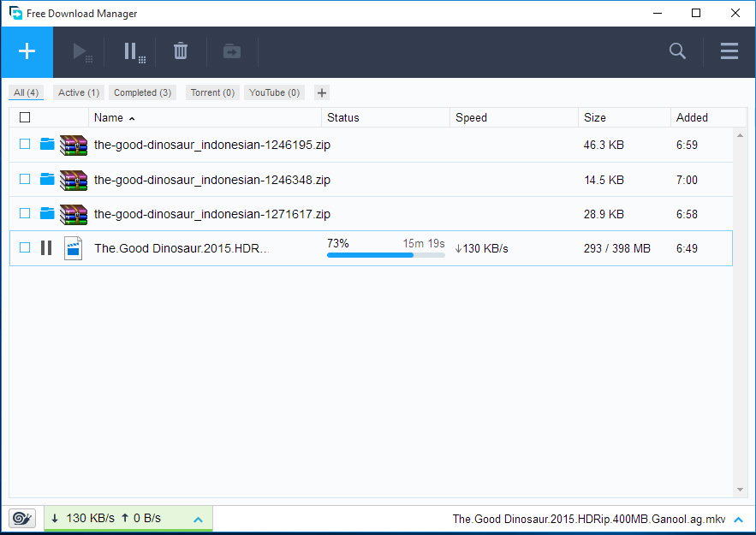The height and width of the screenshot is (535, 756).
Task: Click the pause all downloads icon
Action: 133,52
